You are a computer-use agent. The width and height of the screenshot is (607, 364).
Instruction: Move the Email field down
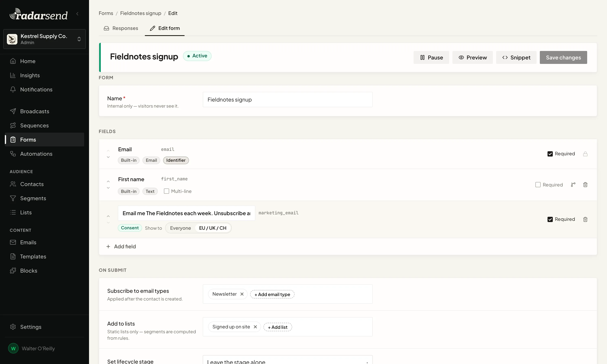(108, 157)
